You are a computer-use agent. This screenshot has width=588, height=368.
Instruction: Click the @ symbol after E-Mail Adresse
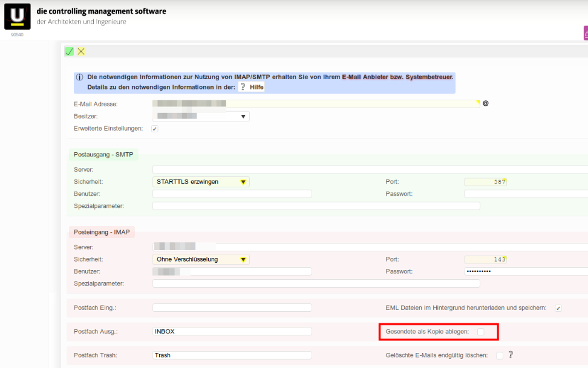click(x=485, y=103)
